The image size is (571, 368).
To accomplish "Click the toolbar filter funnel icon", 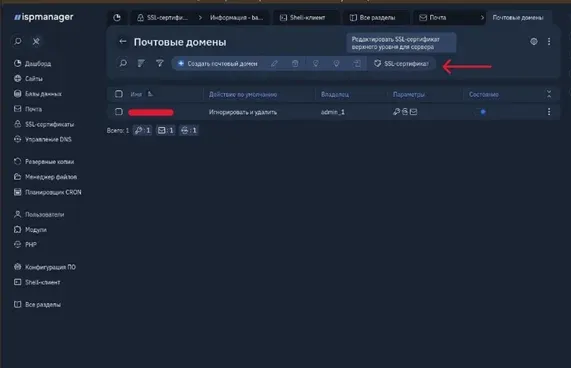I will pyautogui.click(x=160, y=63).
